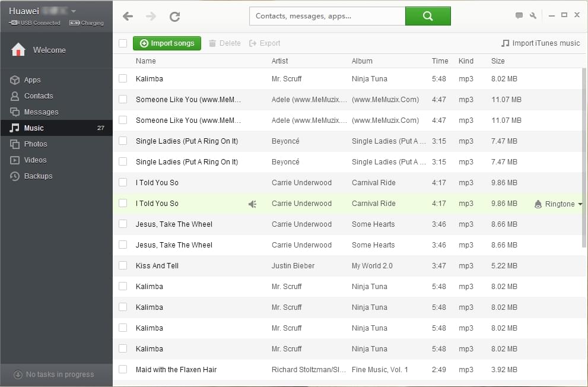This screenshot has height=387, width=588.
Task: Open settings via the wrench icon
Action: pos(533,15)
